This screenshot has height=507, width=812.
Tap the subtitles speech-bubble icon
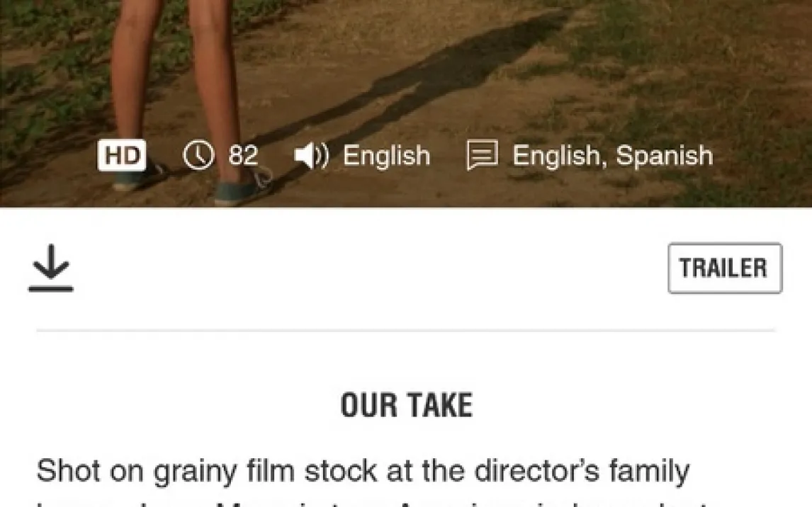482,154
